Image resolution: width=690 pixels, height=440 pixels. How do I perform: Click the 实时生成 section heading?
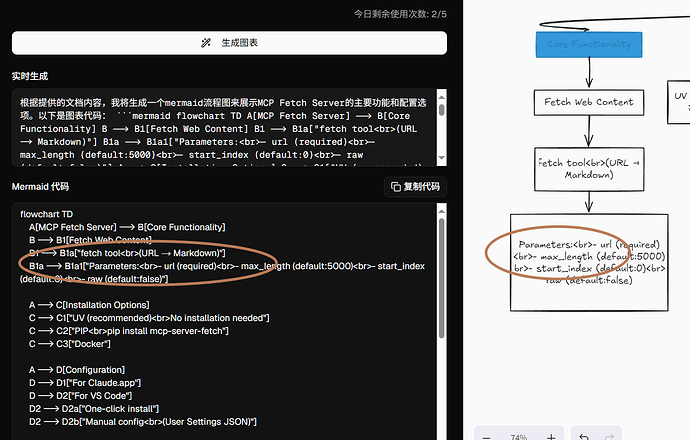click(x=30, y=76)
